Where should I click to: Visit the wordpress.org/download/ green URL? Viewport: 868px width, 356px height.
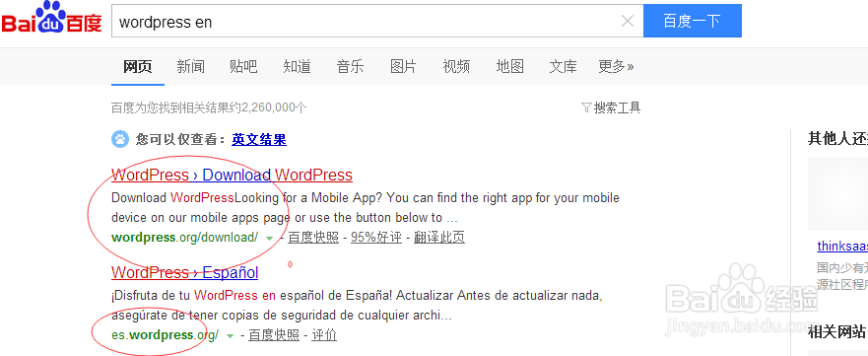185,238
